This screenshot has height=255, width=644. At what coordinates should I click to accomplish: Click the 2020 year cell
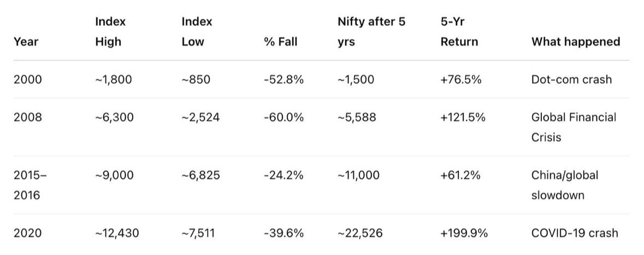[x=27, y=233]
